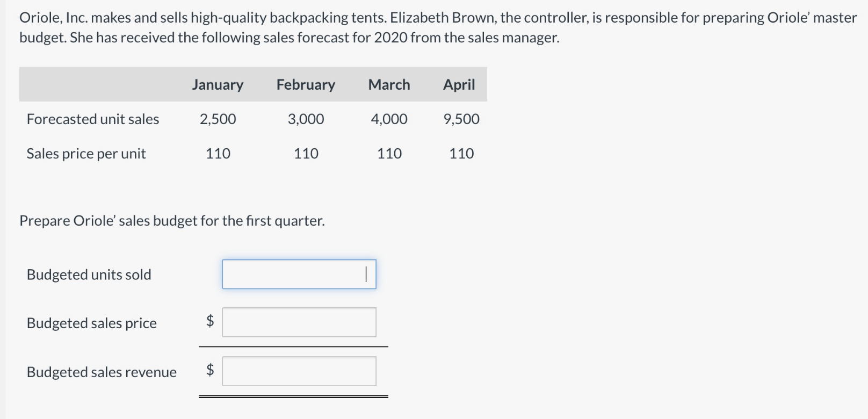
Task: Click the Budgeted units sold label
Action: [89, 274]
